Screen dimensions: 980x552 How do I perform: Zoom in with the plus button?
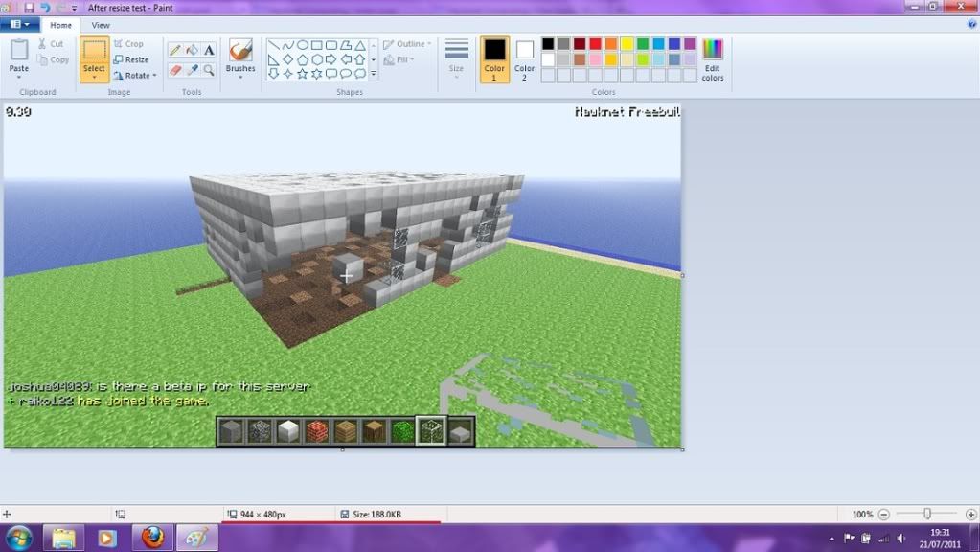click(970, 515)
